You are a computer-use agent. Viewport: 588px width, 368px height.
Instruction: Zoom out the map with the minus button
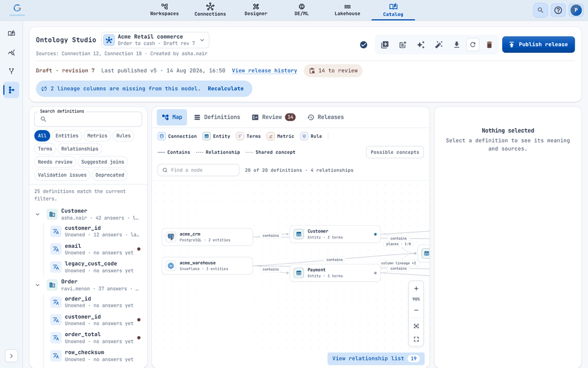[x=416, y=310]
